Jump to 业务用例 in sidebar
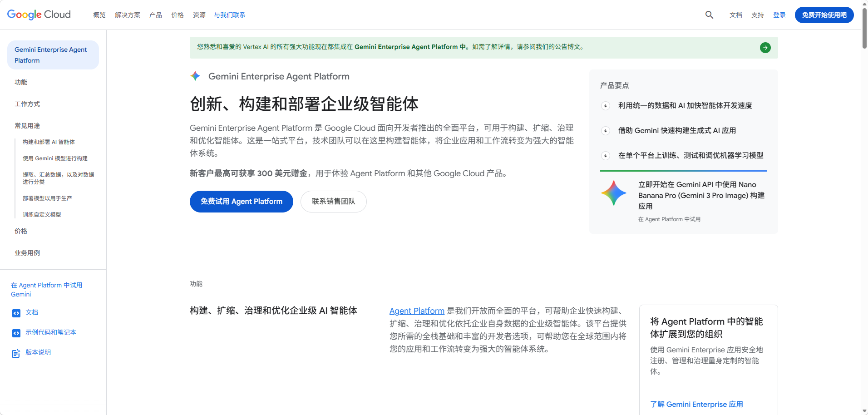This screenshot has width=868, height=415. point(27,253)
